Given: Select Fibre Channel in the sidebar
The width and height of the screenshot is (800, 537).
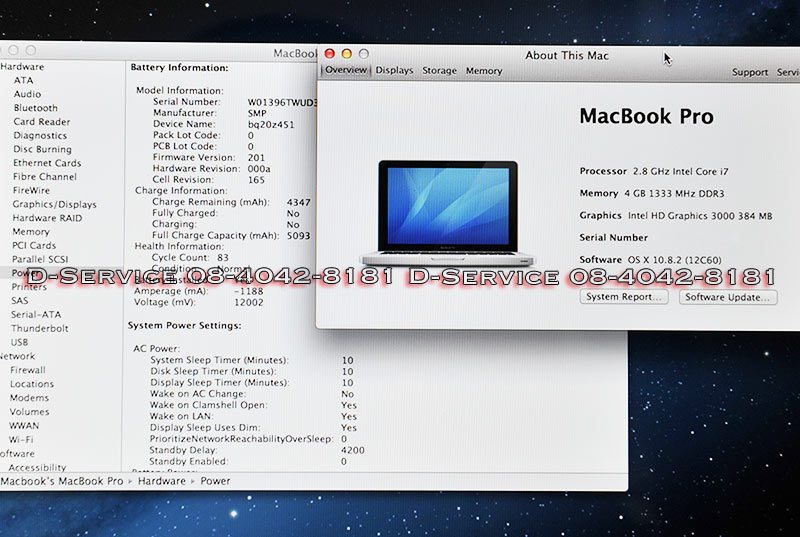Looking at the screenshot, I should coord(45,177).
